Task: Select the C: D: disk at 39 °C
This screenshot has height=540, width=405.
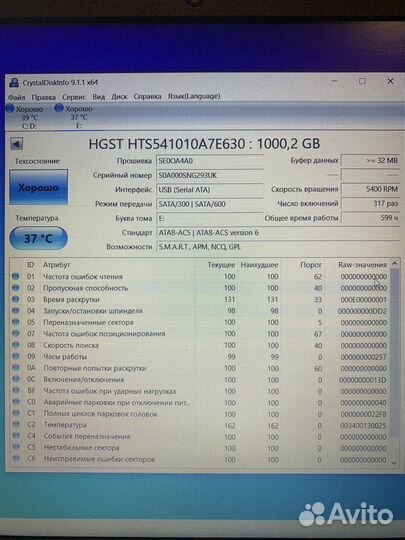Action: pos(25,117)
